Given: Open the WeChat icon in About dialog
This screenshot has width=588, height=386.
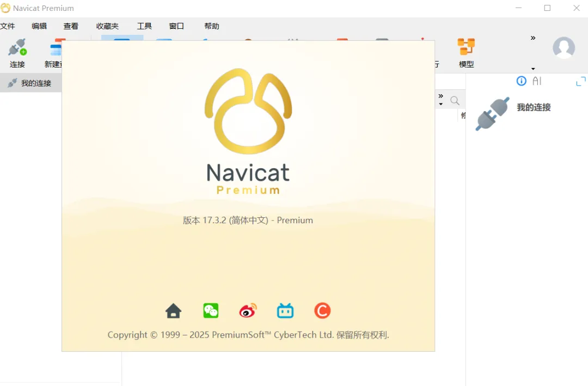Looking at the screenshot, I should (211, 311).
